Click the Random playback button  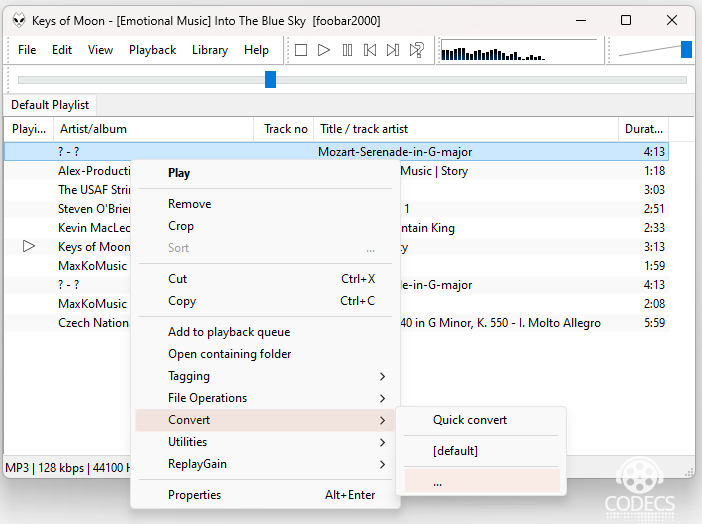[x=417, y=50]
